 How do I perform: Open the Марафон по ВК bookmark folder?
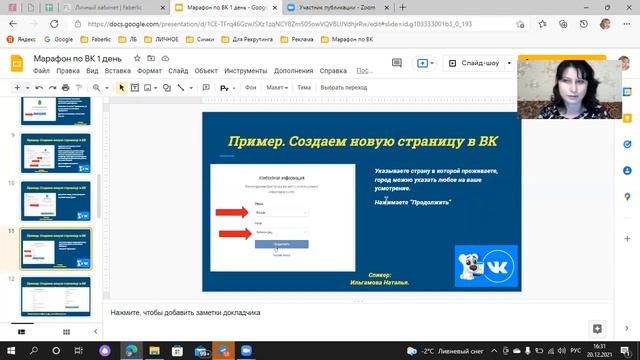(347, 40)
